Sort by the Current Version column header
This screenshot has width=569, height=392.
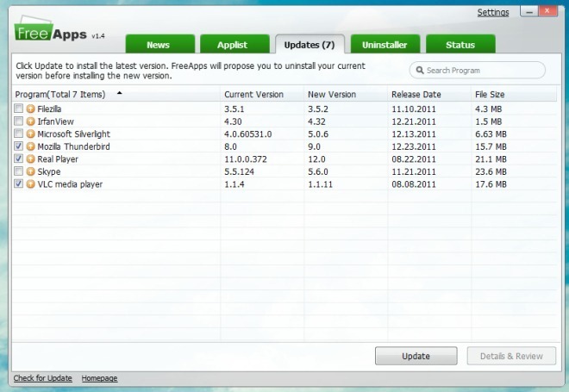261,94
